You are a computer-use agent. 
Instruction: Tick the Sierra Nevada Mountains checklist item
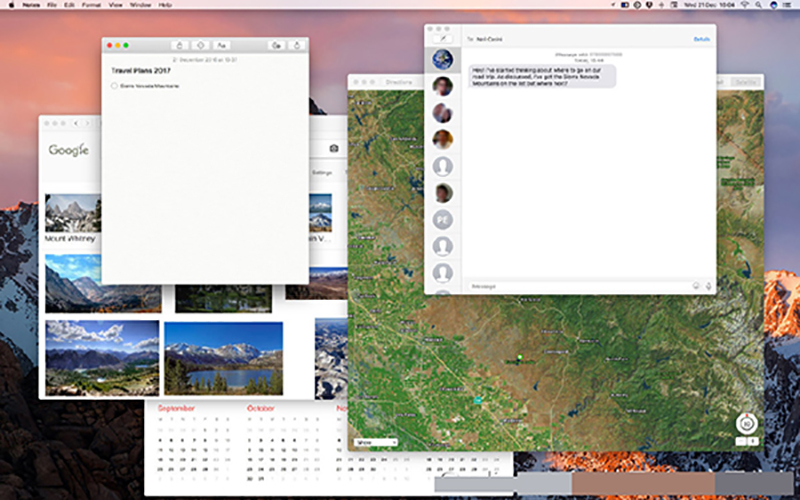pyautogui.click(x=114, y=86)
